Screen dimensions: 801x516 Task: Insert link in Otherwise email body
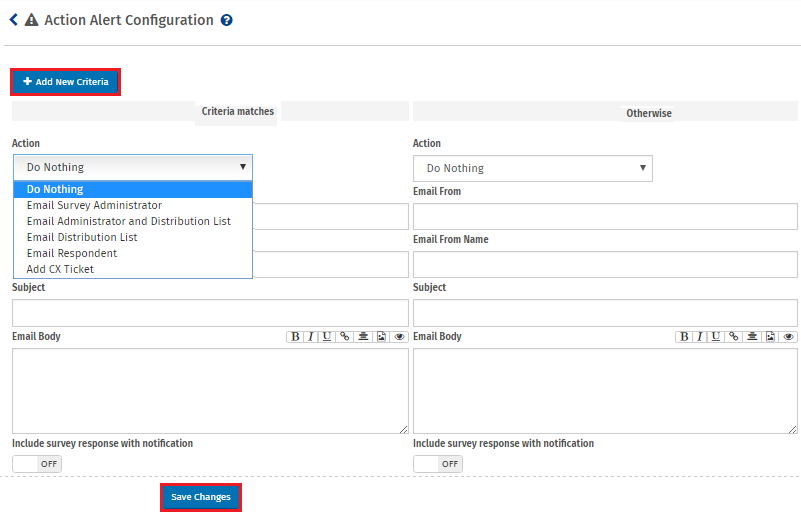734,336
